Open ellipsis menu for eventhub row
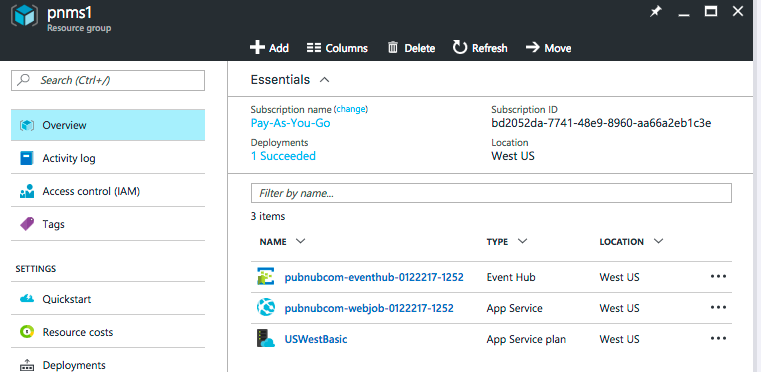This screenshot has height=372, width=761. [x=718, y=276]
